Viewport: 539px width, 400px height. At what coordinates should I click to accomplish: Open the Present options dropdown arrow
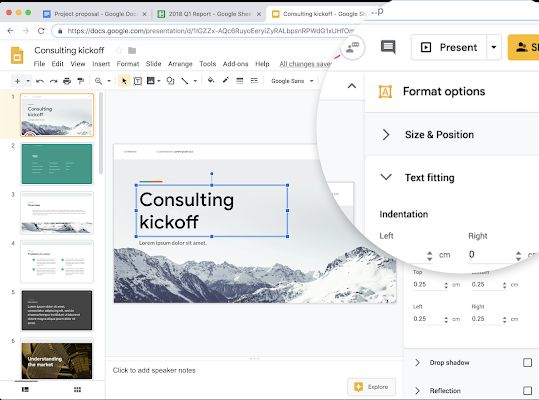coord(494,47)
